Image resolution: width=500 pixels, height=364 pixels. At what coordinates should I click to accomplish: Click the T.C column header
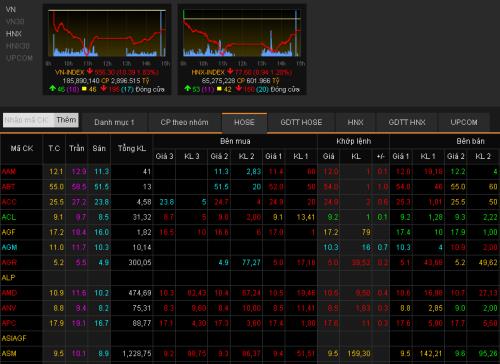click(x=54, y=149)
